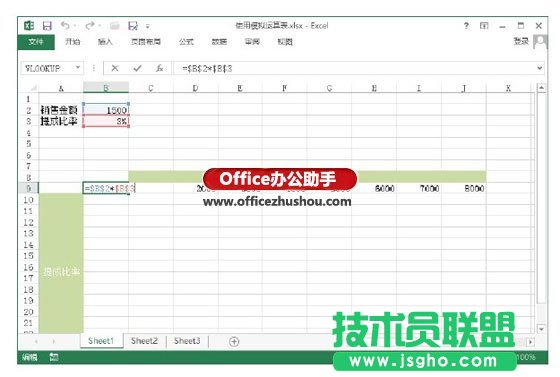Click the select-all corner triangle
Viewport: 560px width, 377px height.
[34, 88]
